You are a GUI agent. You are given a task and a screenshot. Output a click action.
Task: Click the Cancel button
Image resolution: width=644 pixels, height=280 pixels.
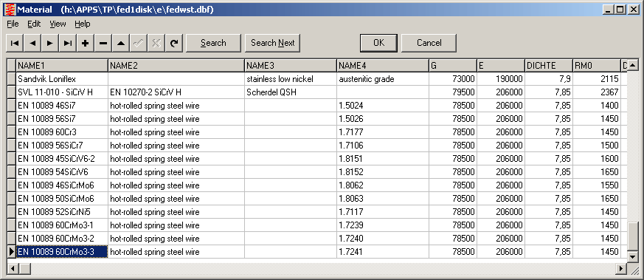(x=429, y=43)
